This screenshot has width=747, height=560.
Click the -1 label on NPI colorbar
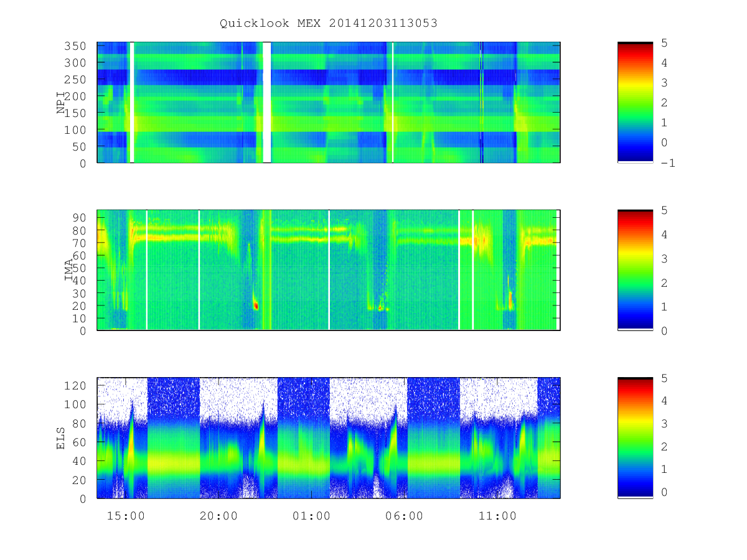[669, 163]
